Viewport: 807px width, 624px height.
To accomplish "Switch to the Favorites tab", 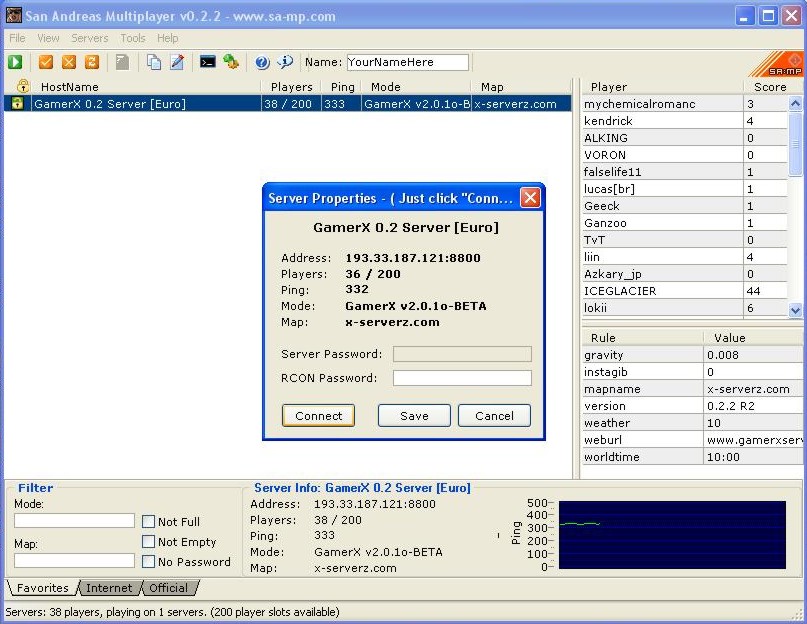I will coord(43,588).
